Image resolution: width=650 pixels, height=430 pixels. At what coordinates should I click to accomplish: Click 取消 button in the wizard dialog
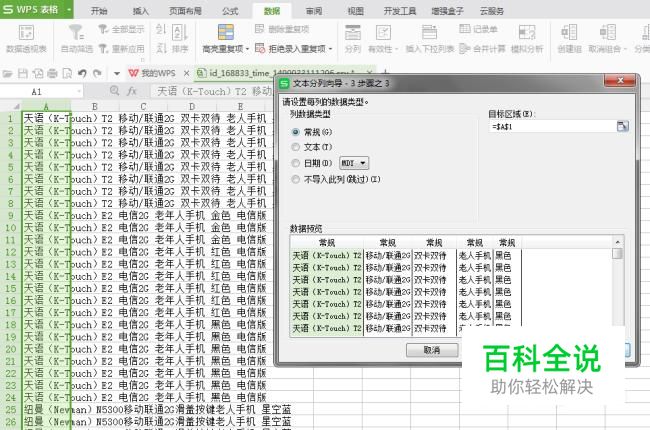pyautogui.click(x=432, y=350)
